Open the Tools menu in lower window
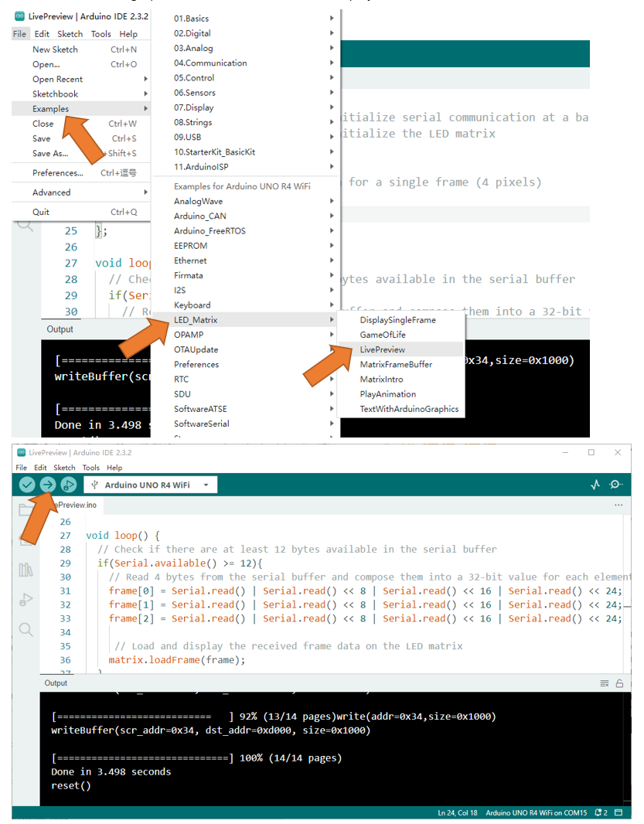 (90, 468)
